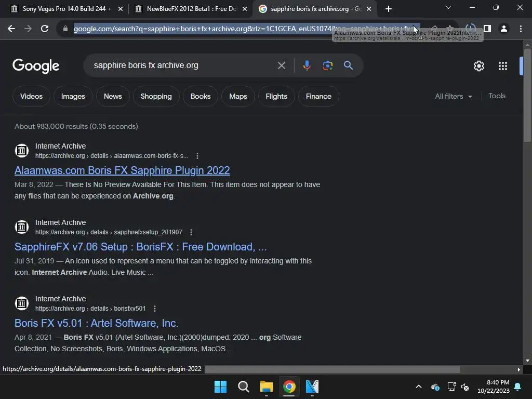Open more options for Alaamwas result

click(x=197, y=156)
